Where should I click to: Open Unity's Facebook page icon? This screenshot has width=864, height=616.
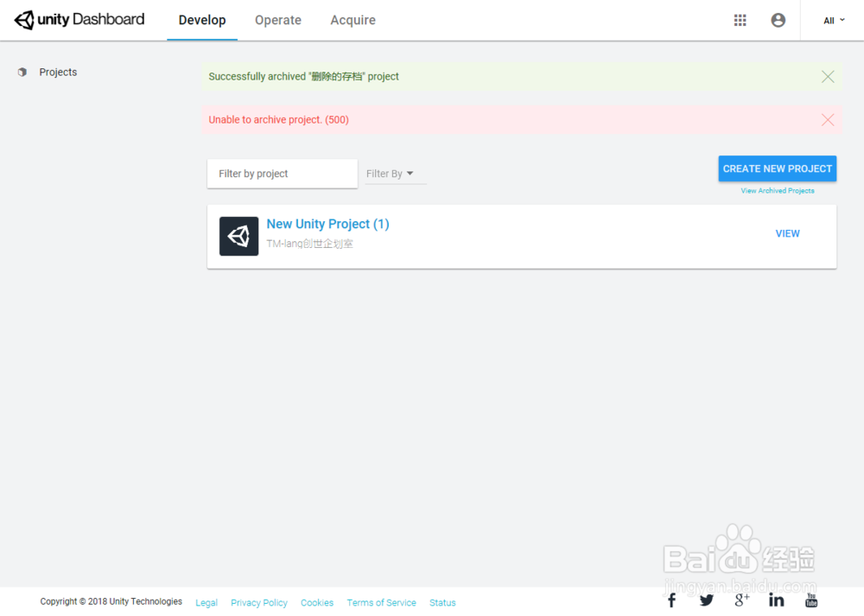(x=671, y=600)
